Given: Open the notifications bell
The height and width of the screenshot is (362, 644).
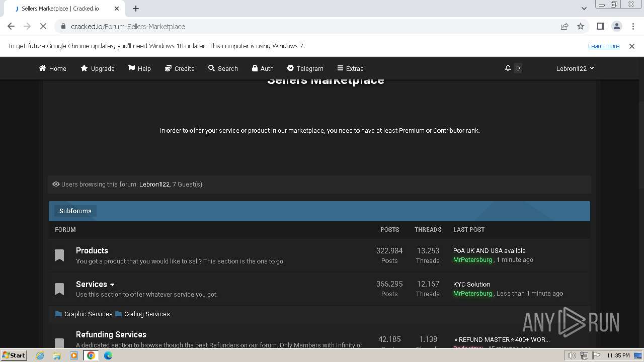Looking at the screenshot, I should point(508,68).
